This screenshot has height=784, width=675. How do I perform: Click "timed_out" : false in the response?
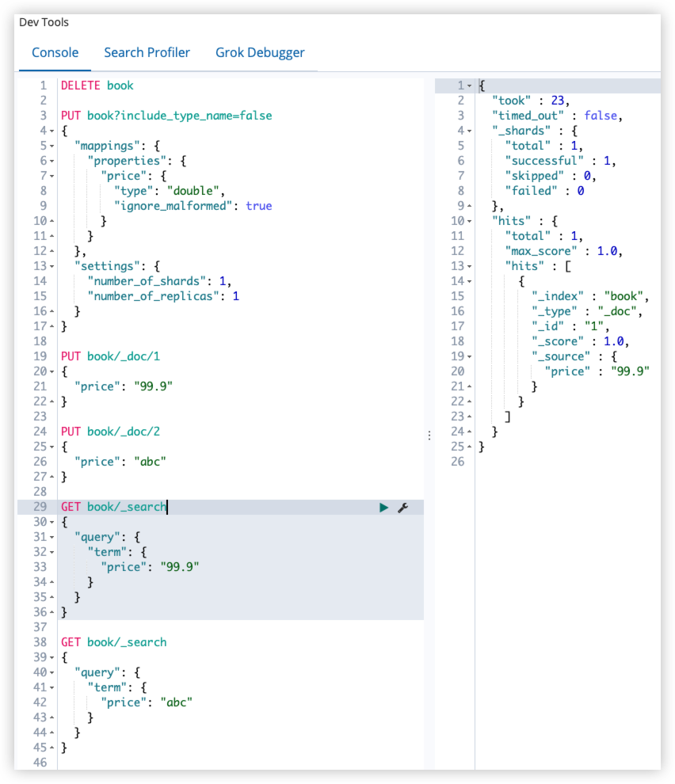pyautogui.click(x=558, y=116)
